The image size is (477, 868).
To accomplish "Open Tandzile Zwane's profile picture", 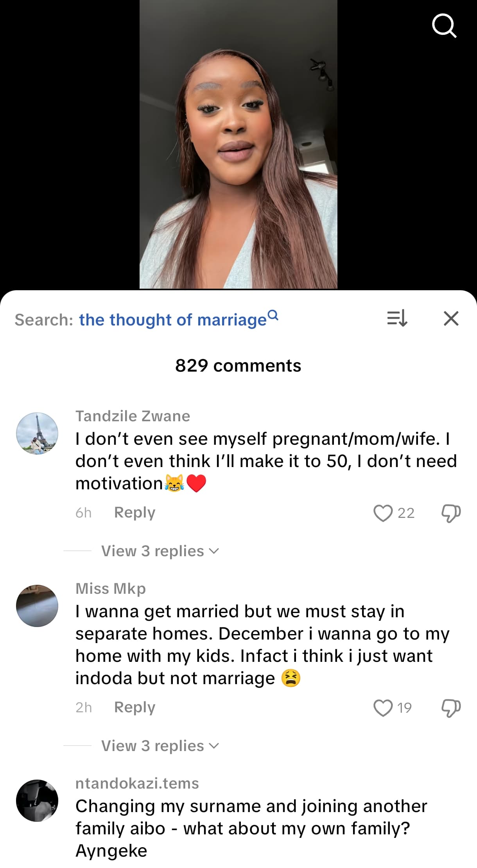I will 37,433.
